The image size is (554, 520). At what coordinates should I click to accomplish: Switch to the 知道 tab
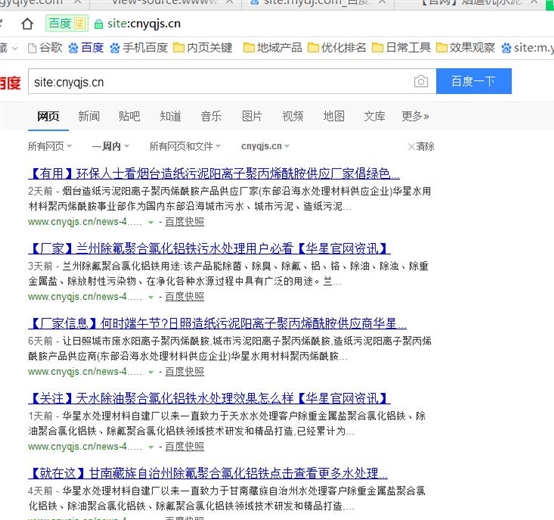tap(170, 116)
